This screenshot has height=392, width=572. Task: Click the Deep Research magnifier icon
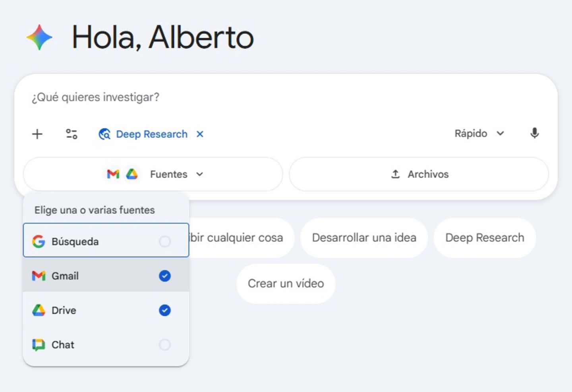(x=104, y=134)
